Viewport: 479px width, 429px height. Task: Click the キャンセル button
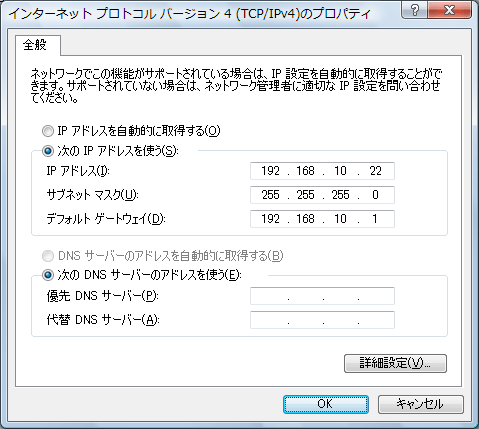[421, 404]
